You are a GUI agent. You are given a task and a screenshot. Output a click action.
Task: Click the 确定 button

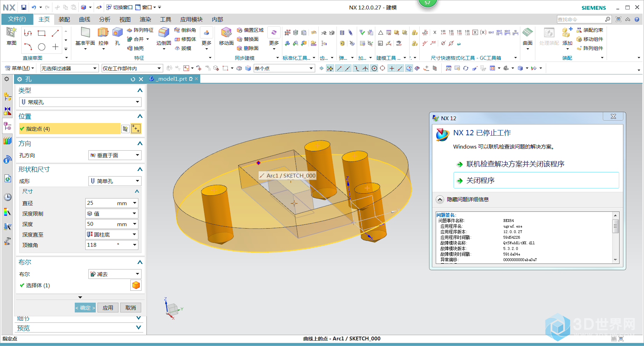pyautogui.click(x=85, y=308)
